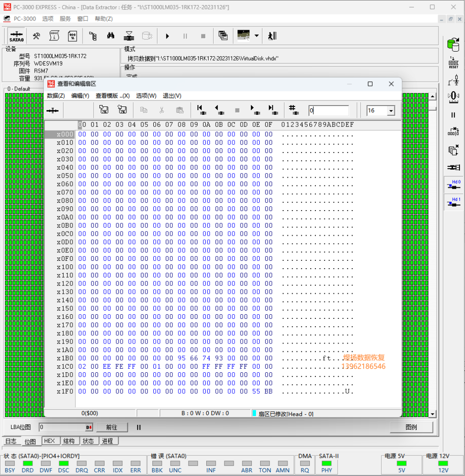Click the RESET icon in right sidebar
Image resolution: width=465 pixels, height=476 pixels.
tap(453, 63)
